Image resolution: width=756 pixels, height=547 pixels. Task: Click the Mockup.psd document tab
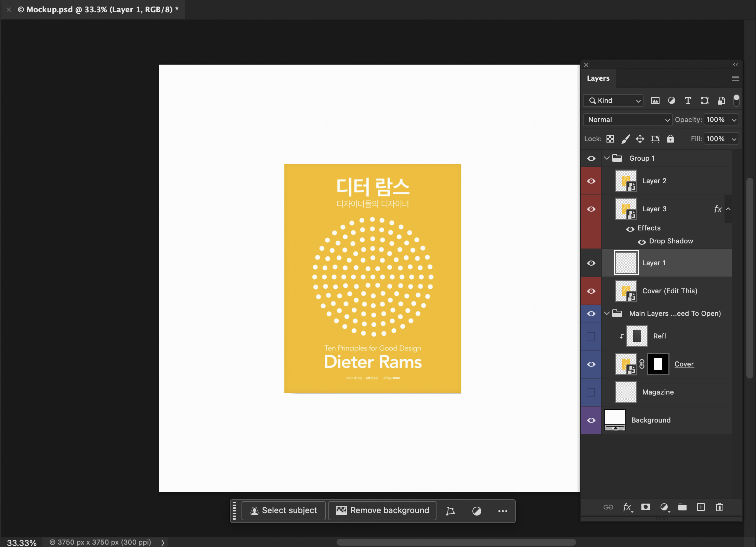(x=98, y=10)
